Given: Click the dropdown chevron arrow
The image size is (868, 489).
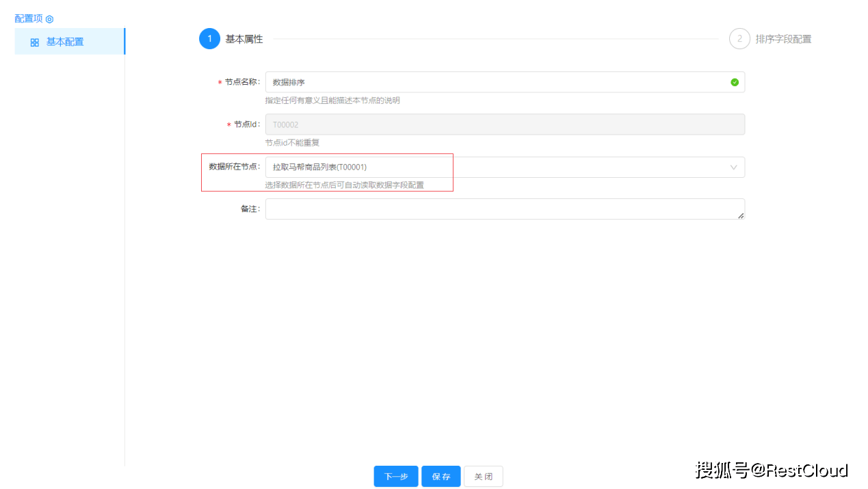Looking at the screenshot, I should coord(734,167).
